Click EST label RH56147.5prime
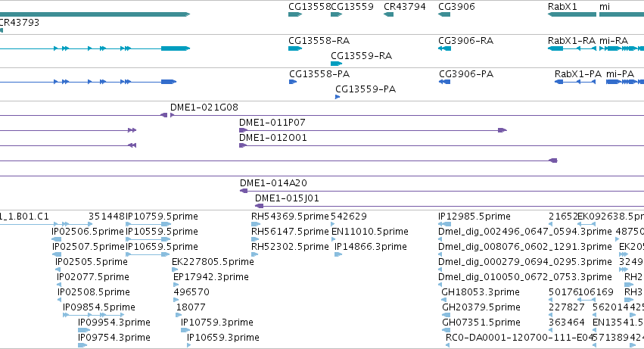The image size is (644, 349). click(290, 232)
